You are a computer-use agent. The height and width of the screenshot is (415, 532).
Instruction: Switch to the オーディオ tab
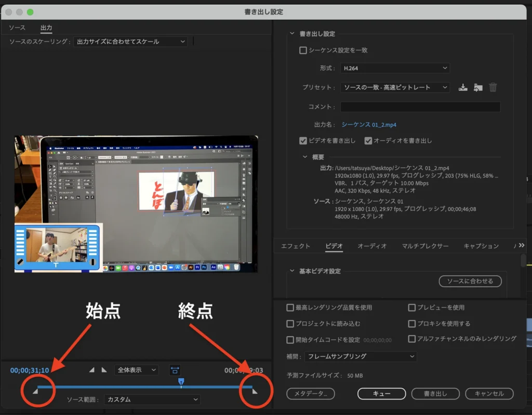tap(372, 246)
